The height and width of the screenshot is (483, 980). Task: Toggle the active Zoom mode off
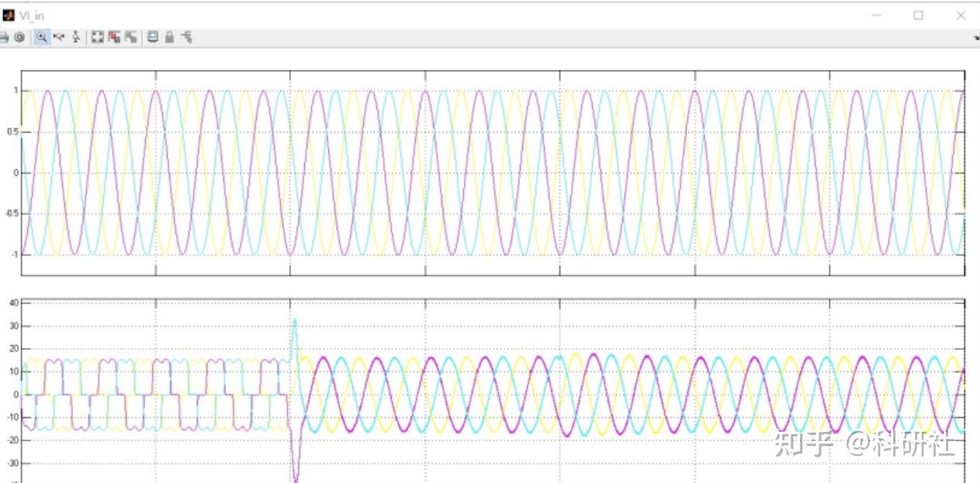point(42,36)
